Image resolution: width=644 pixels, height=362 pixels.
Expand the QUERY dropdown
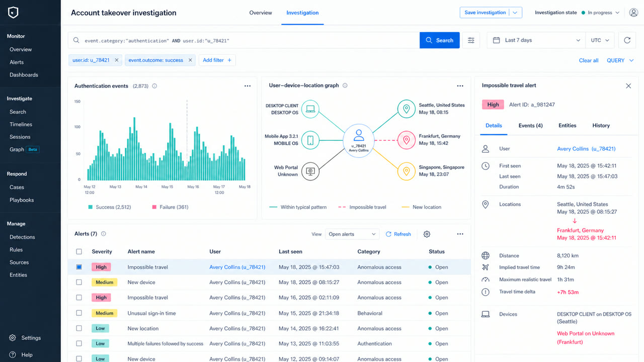click(620, 60)
